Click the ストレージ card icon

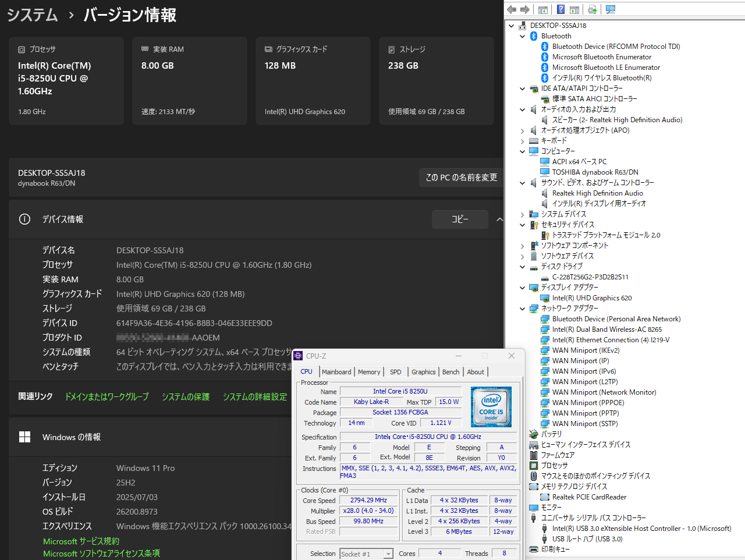point(392,49)
